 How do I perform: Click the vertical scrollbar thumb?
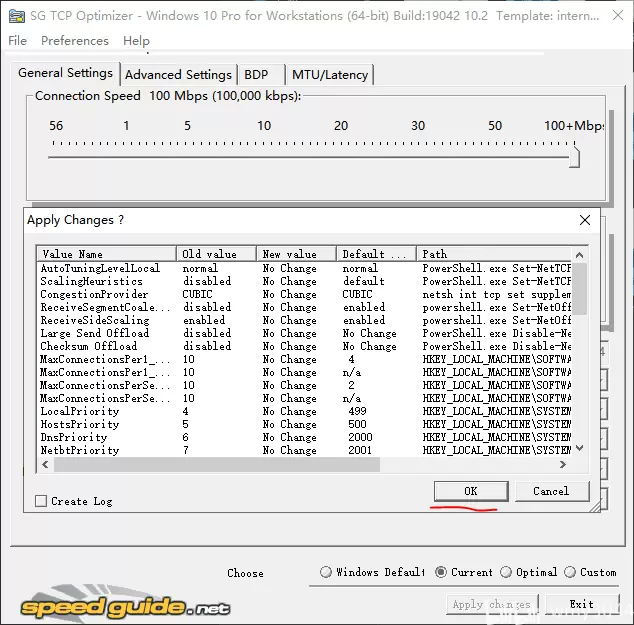click(x=579, y=289)
